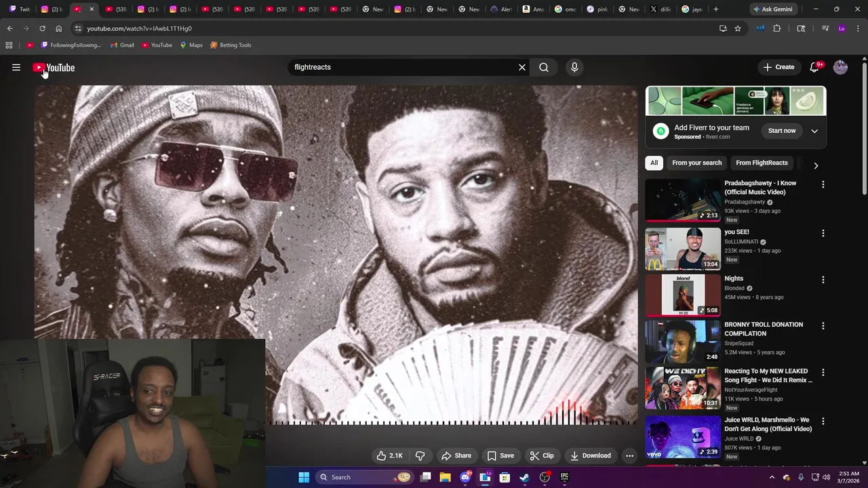Click the Create button
868x488 pixels.
(778, 67)
